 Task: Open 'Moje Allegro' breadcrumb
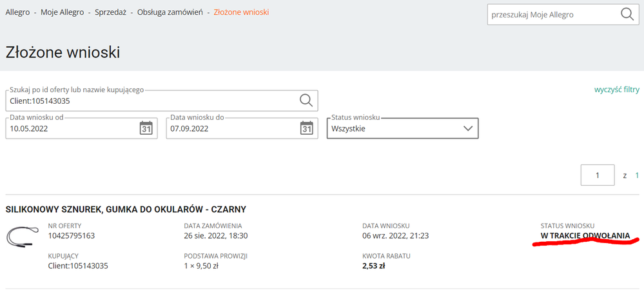click(62, 12)
